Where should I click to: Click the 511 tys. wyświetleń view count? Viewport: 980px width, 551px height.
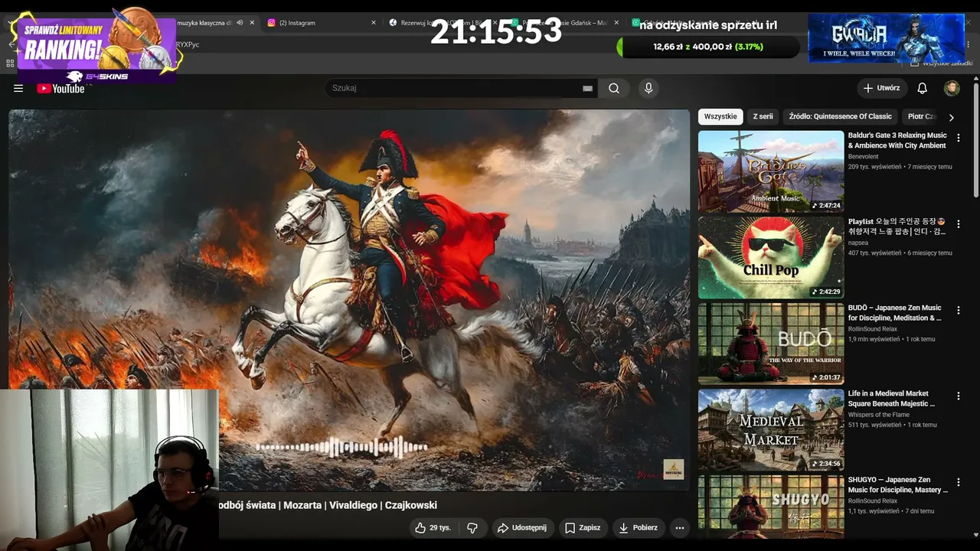(874, 425)
